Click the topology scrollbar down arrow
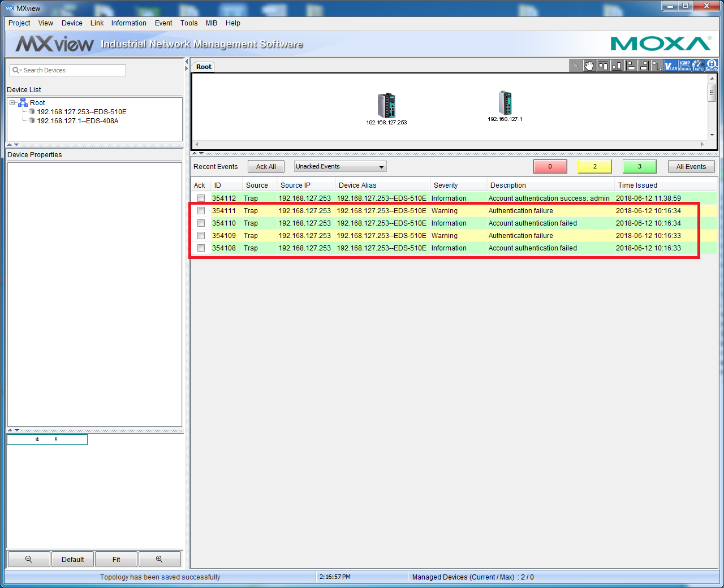This screenshot has width=724, height=588. coord(712,135)
